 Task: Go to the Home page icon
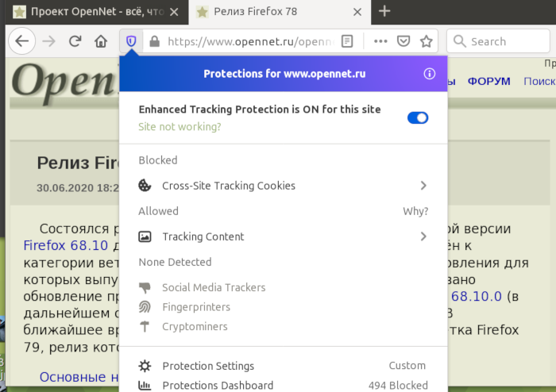(x=101, y=41)
